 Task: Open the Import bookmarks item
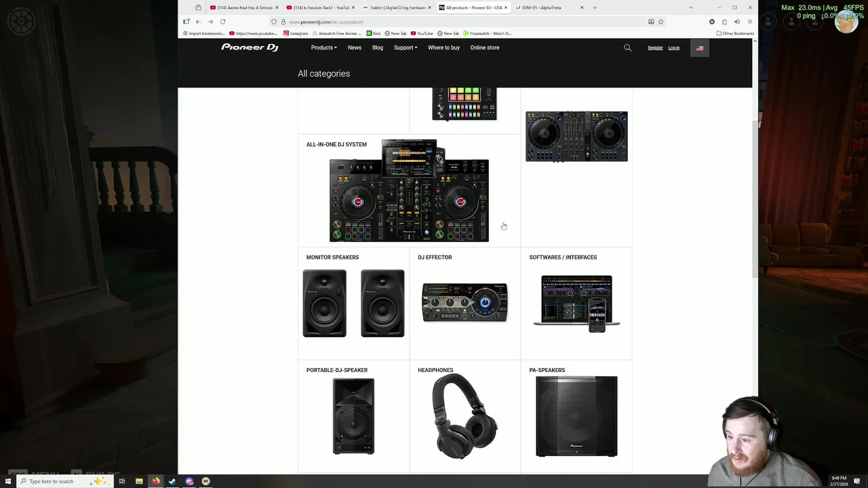[203, 33]
